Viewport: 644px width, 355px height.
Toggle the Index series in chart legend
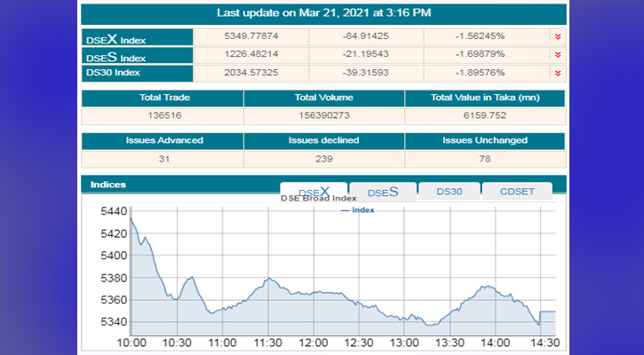coord(358,210)
